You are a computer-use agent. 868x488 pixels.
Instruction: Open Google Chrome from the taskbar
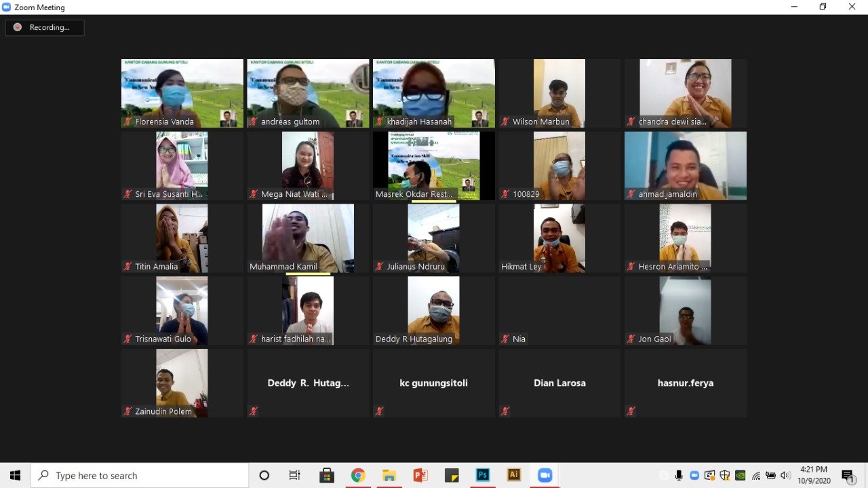357,475
